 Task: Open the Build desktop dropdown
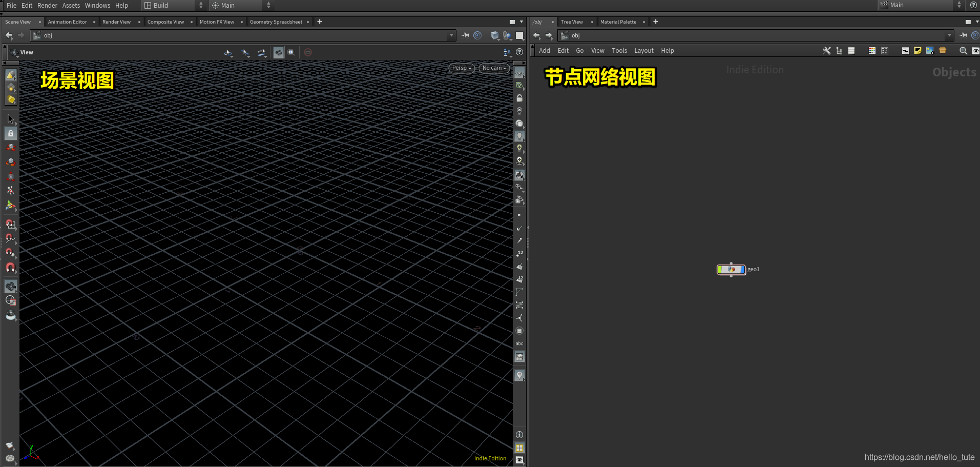tap(174, 5)
